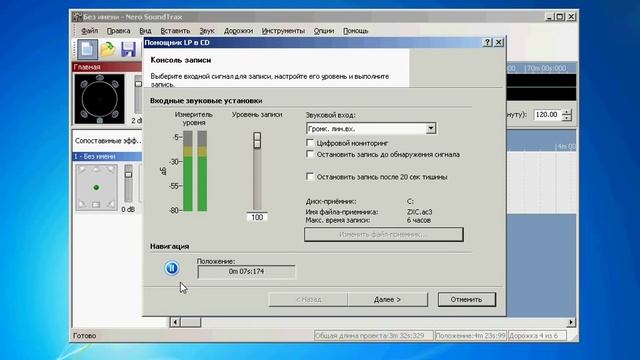Click the horizontal scrollbar thumb
Viewport: 640px width, 360px height.
(x=191, y=322)
